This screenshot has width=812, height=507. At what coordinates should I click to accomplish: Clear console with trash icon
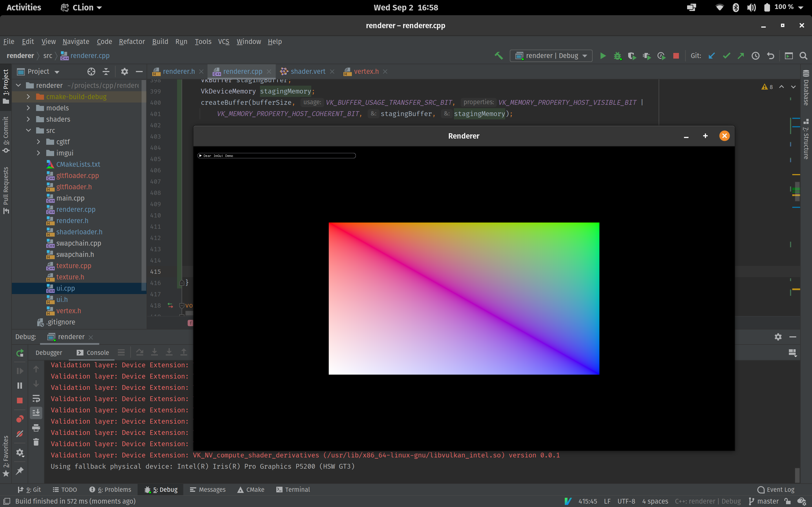[36, 442]
